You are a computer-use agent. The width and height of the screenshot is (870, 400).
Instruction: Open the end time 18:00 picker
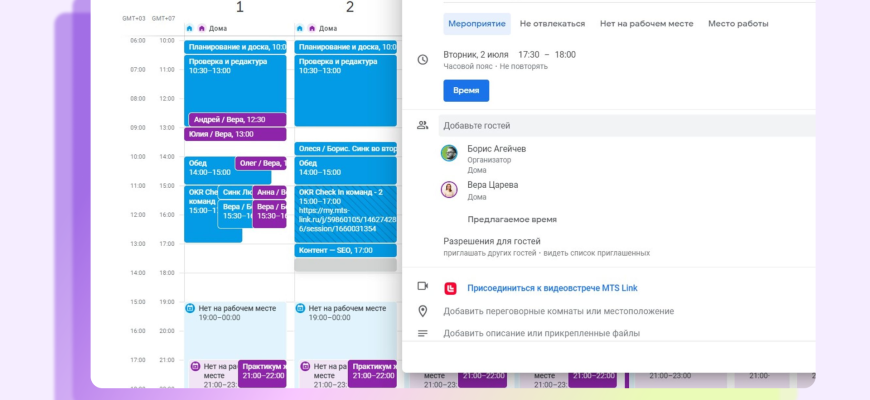(565, 54)
